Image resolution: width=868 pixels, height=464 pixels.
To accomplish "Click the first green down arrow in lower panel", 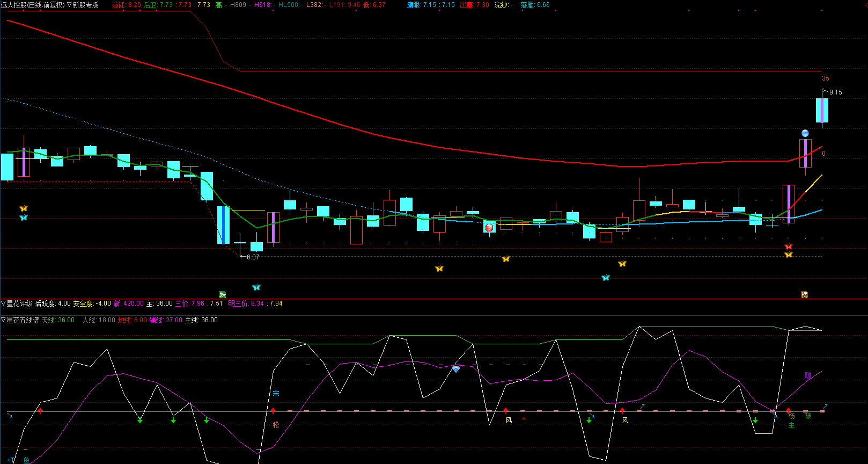I will pos(140,419).
